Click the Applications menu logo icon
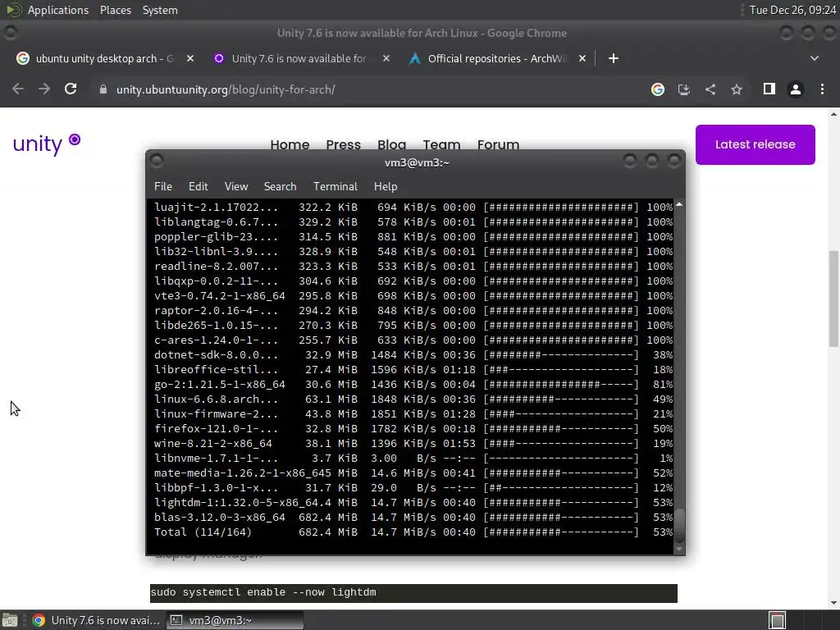The width and height of the screenshot is (840, 630). [x=13, y=10]
